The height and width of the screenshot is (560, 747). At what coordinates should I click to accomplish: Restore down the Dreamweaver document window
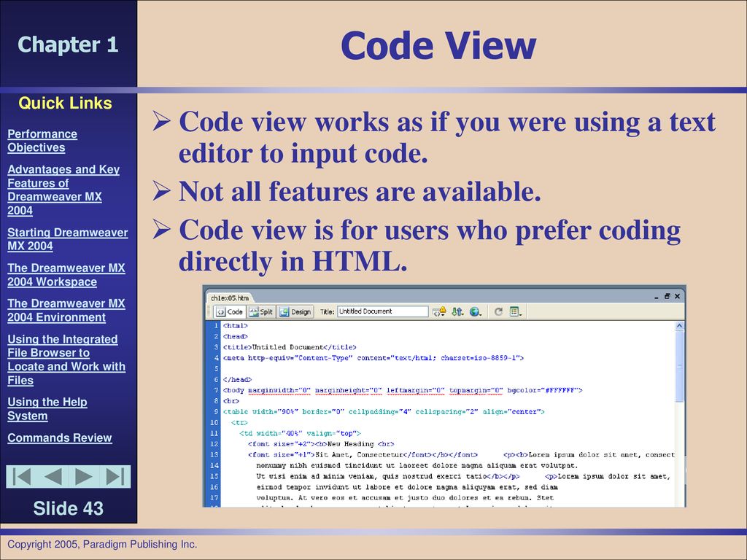pos(667,296)
